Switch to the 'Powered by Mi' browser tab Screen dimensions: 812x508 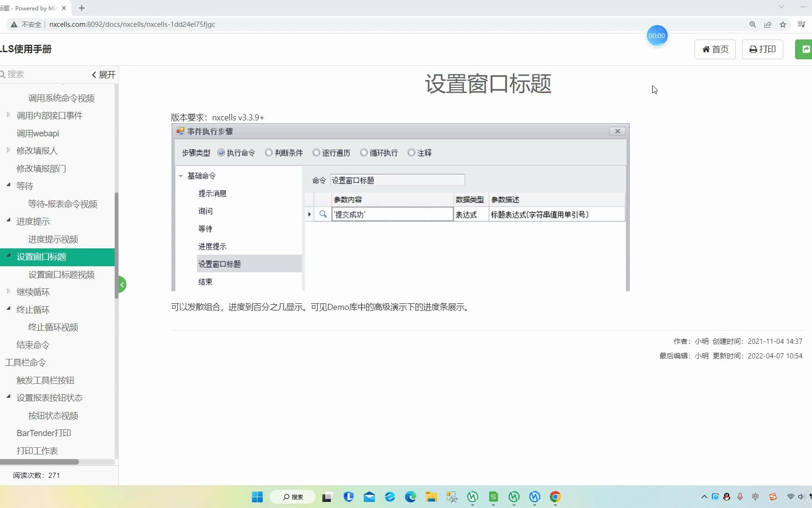coord(28,8)
